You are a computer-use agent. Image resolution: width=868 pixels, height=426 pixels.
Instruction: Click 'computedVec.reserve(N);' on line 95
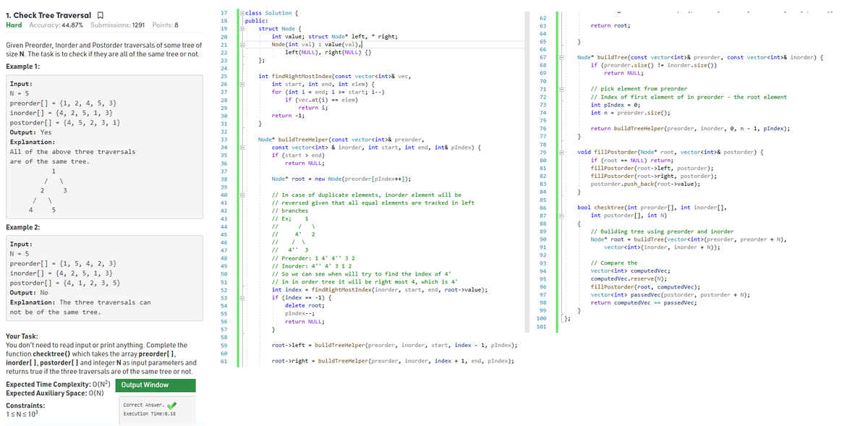(631, 278)
